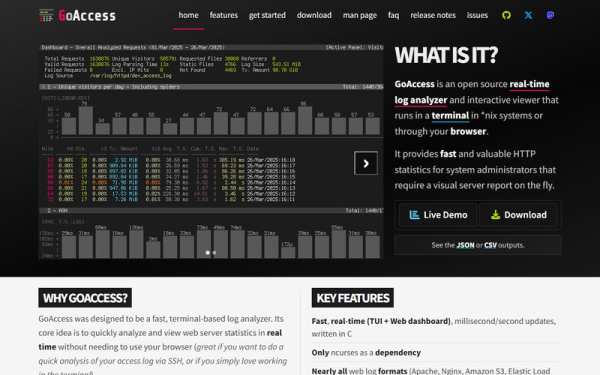This screenshot has width=600, height=375.
Task: Open the X (Twitter) icon link
Action: [528, 15]
